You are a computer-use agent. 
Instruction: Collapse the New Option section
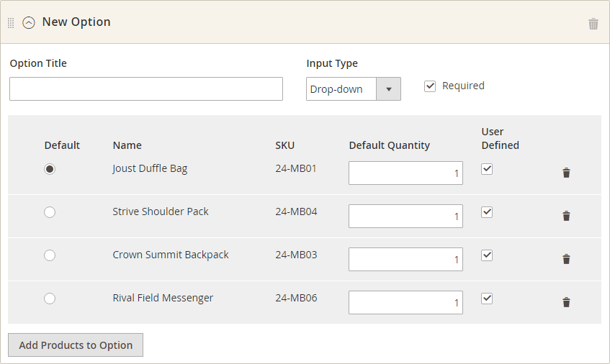pos(28,23)
